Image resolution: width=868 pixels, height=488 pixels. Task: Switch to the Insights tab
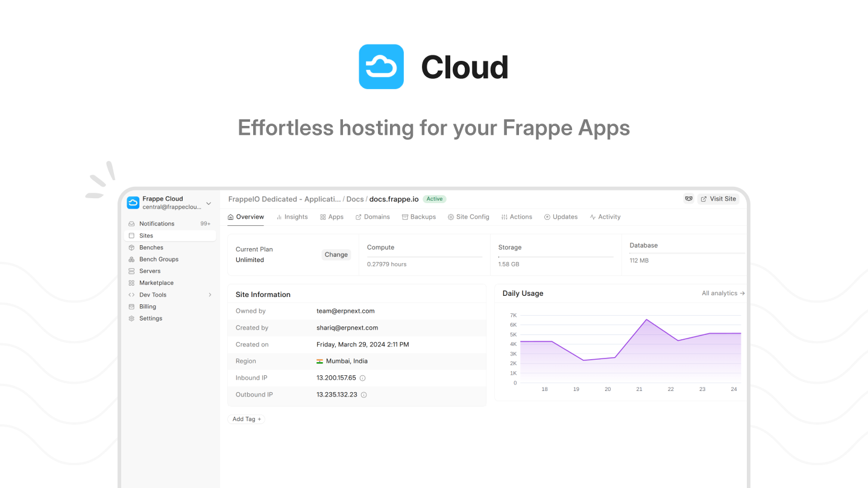coord(292,217)
